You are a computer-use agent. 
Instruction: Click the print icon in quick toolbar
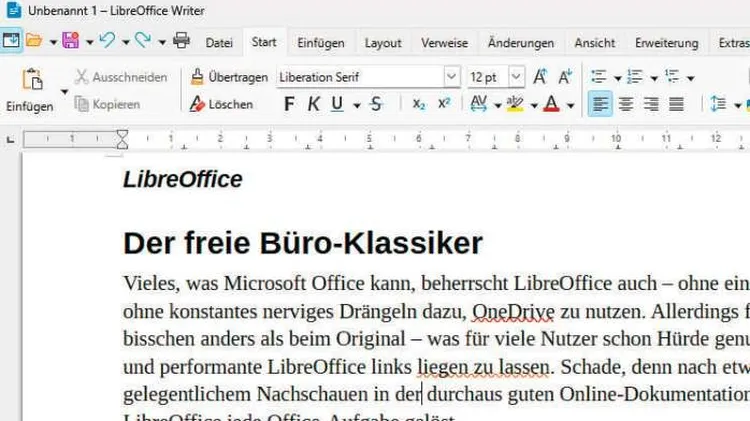181,41
